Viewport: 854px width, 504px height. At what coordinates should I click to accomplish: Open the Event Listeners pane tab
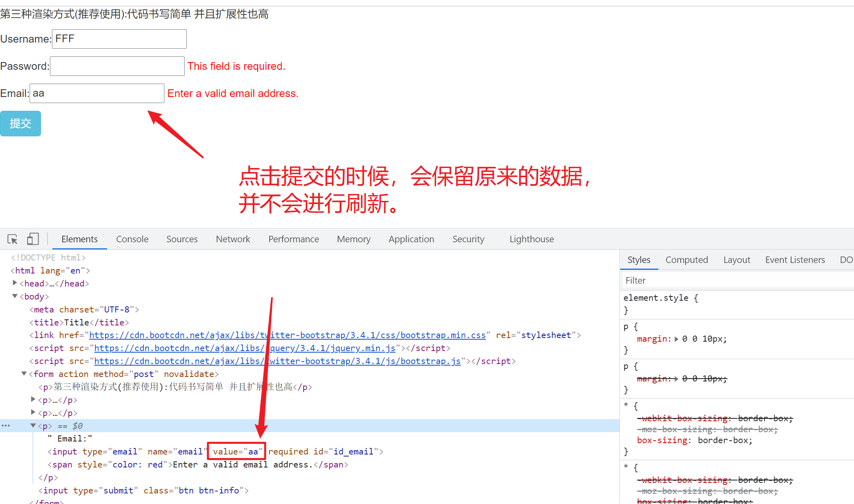click(795, 260)
